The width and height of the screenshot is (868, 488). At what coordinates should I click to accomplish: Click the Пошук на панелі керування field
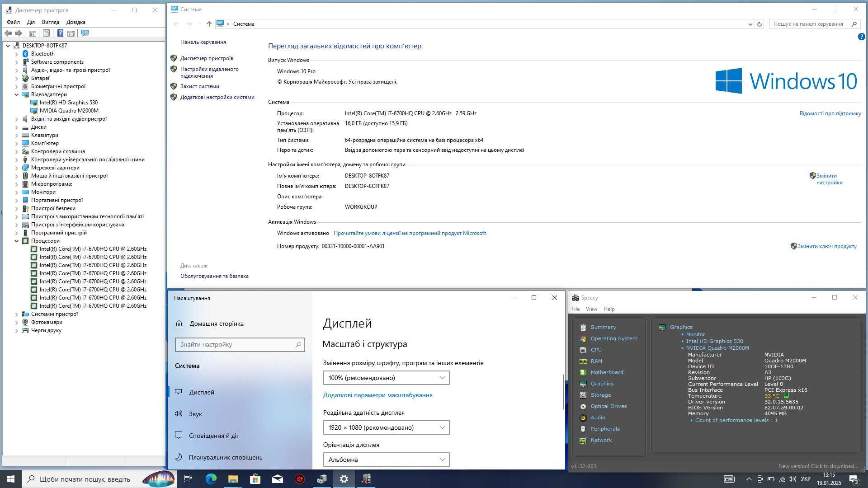pos(814,24)
